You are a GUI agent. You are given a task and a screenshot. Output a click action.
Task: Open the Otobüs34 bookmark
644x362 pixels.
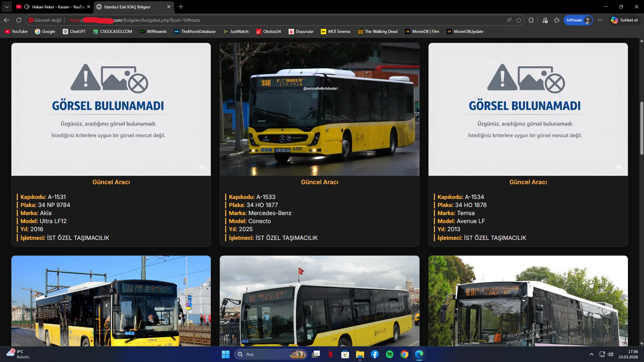(268, 32)
